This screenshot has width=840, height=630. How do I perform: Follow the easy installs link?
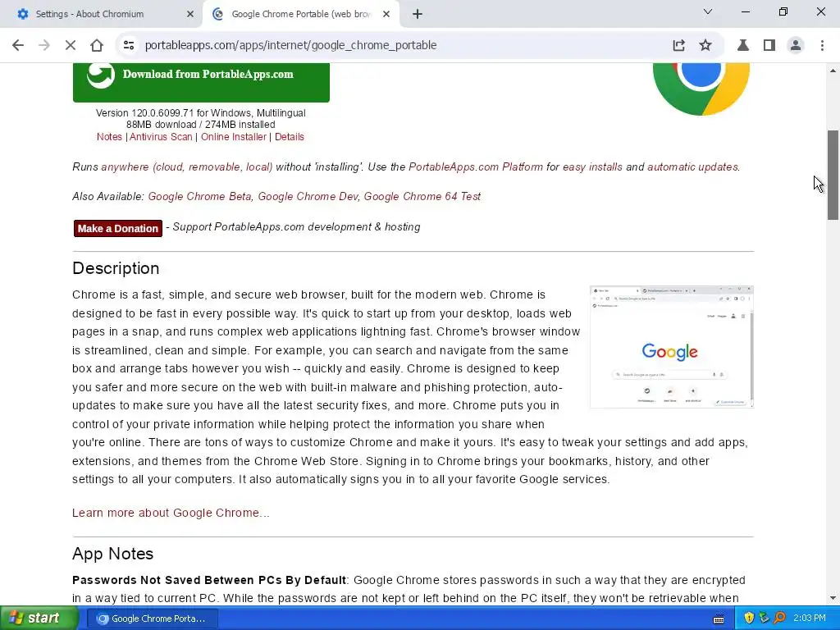592,167
